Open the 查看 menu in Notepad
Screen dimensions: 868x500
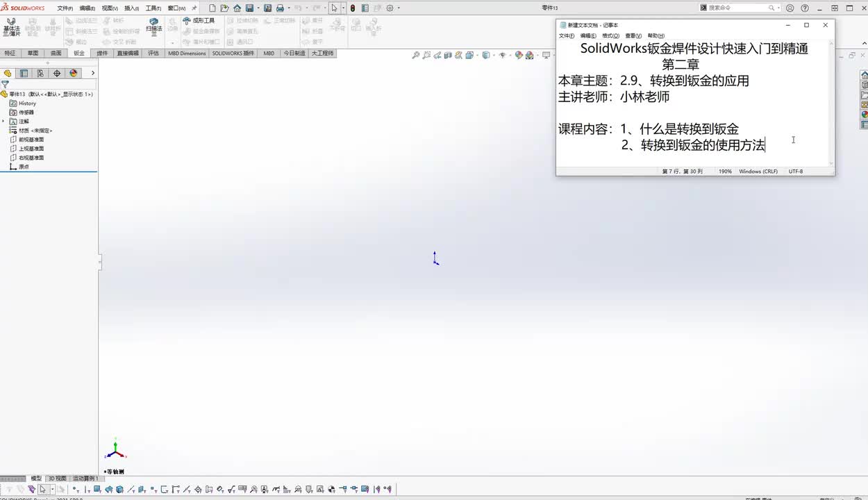[633, 36]
